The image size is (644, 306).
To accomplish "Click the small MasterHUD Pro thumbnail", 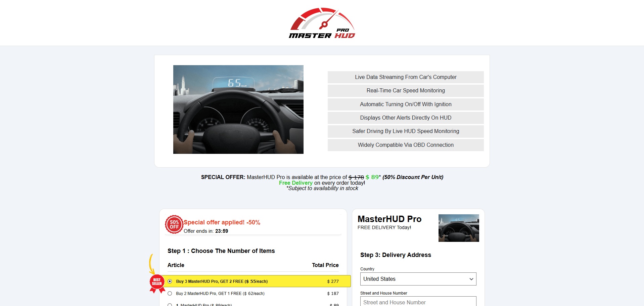I will pyautogui.click(x=458, y=228).
